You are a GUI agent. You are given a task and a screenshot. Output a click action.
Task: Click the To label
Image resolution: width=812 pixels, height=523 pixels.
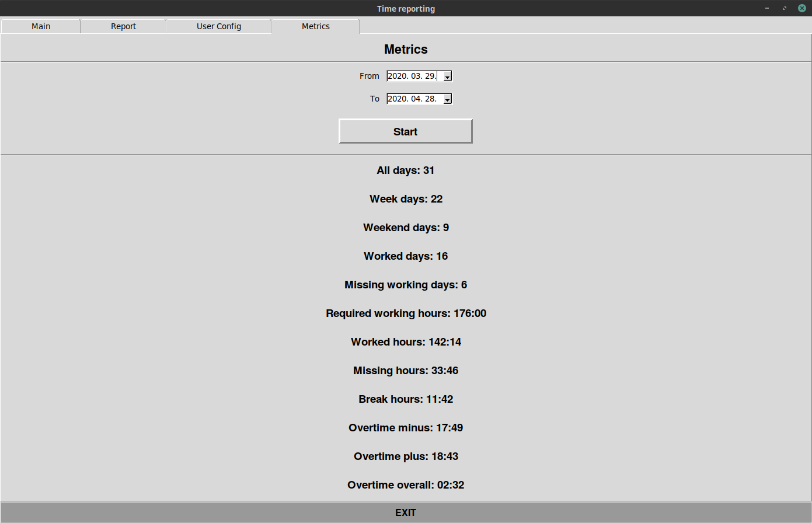[375, 99]
